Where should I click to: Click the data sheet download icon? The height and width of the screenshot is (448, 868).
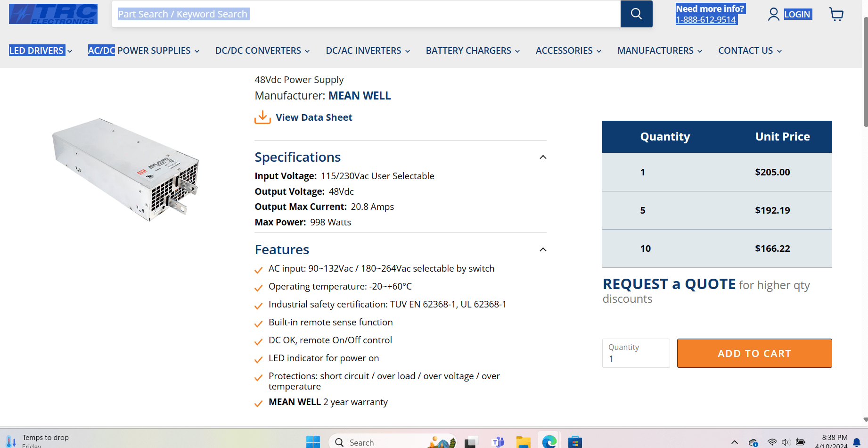262,117
